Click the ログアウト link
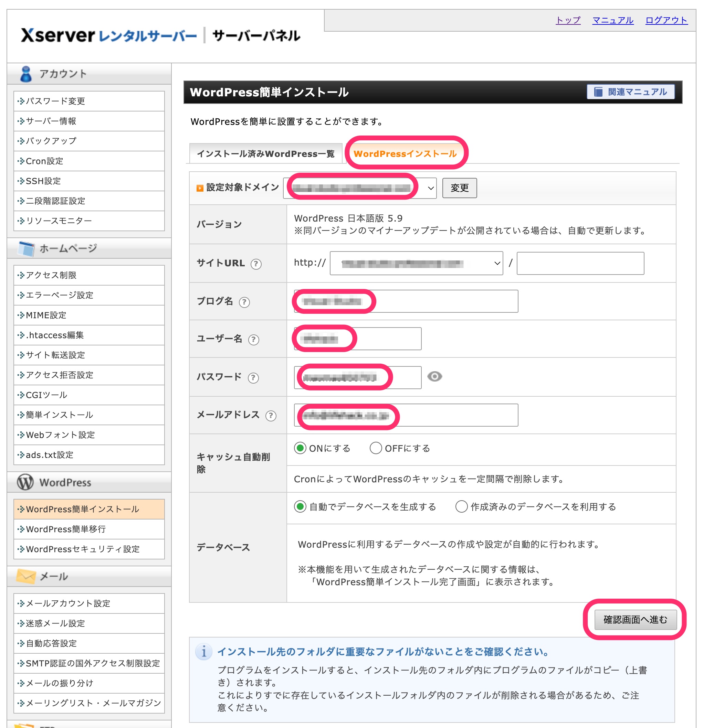Image resolution: width=703 pixels, height=728 pixels. pos(667,20)
